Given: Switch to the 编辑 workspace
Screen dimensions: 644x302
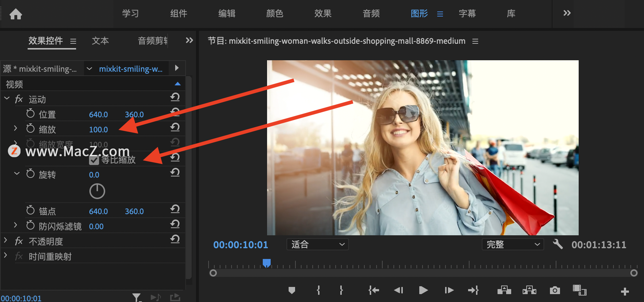Looking at the screenshot, I should coord(227,14).
